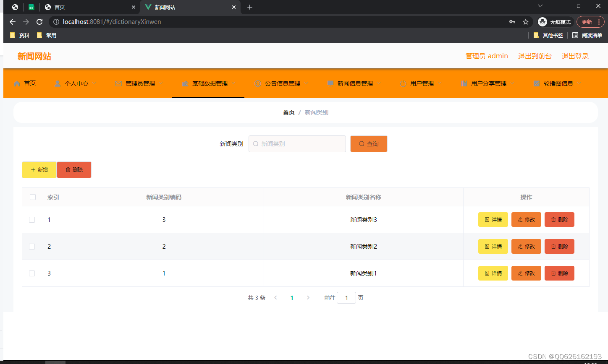Tick the checkbox for 新闻类别3 row

[x=32, y=220]
